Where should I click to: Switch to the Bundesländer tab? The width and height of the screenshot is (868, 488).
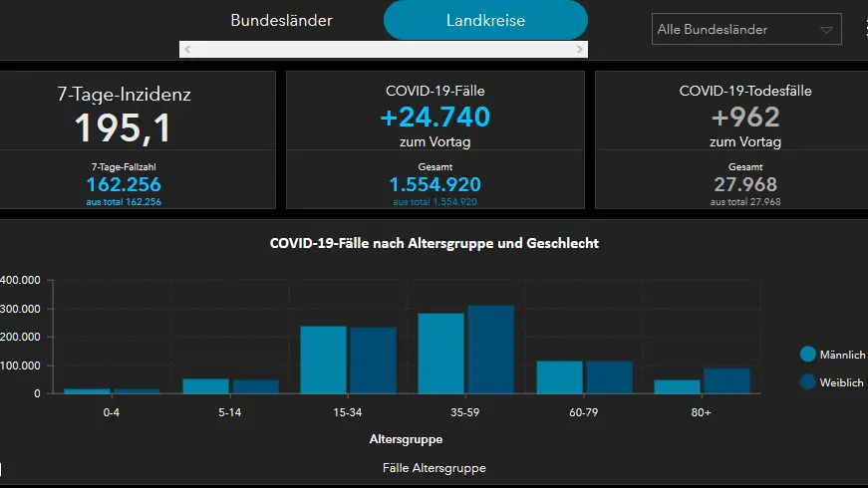(281, 20)
